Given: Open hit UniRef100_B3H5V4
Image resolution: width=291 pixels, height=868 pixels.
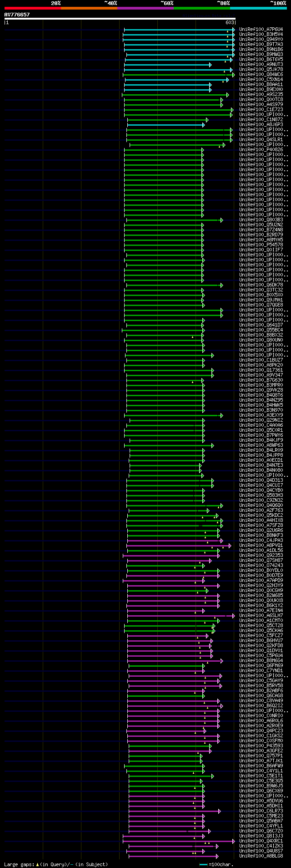Looking at the screenshot, I should (261, 34).
